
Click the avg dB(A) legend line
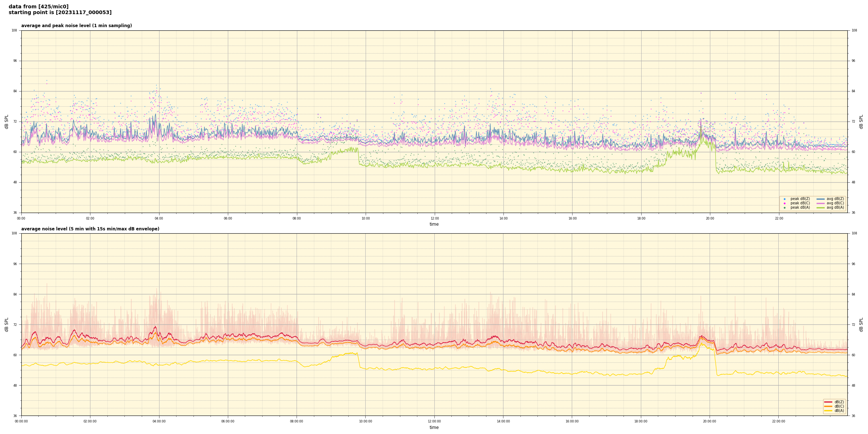[x=821, y=208]
